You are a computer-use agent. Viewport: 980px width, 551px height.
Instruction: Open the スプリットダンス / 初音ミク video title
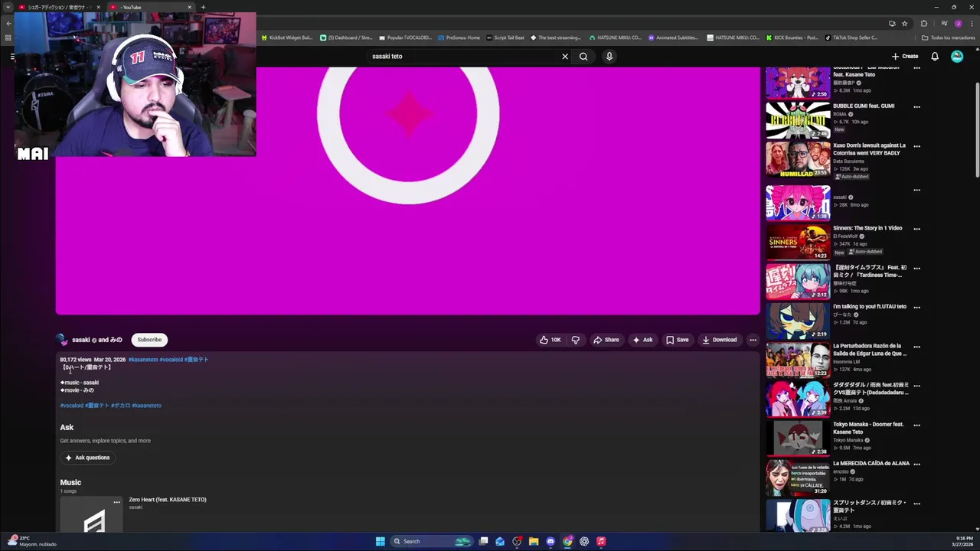click(x=870, y=507)
